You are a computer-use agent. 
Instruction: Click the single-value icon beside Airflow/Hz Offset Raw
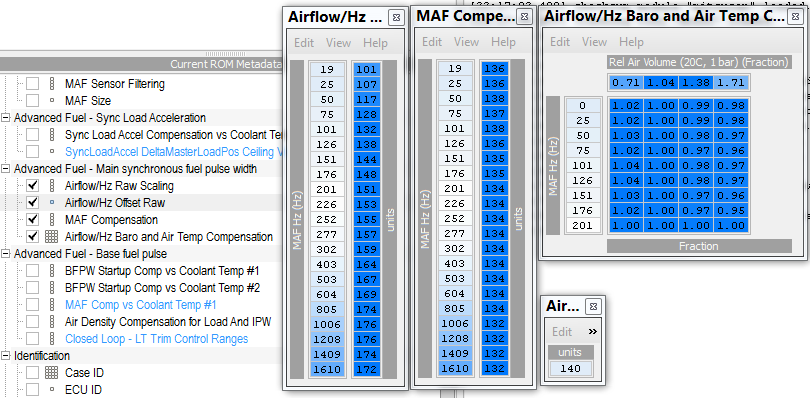tap(51, 203)
